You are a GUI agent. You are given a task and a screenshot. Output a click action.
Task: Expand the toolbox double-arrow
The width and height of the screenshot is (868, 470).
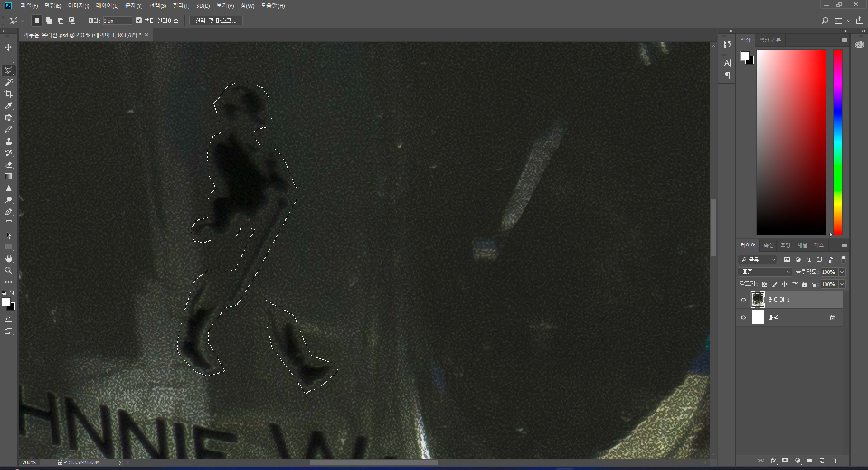(x=4, y=31)
